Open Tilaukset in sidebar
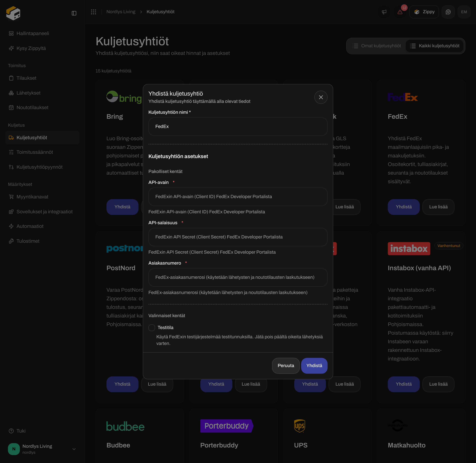 coord(42,78)
